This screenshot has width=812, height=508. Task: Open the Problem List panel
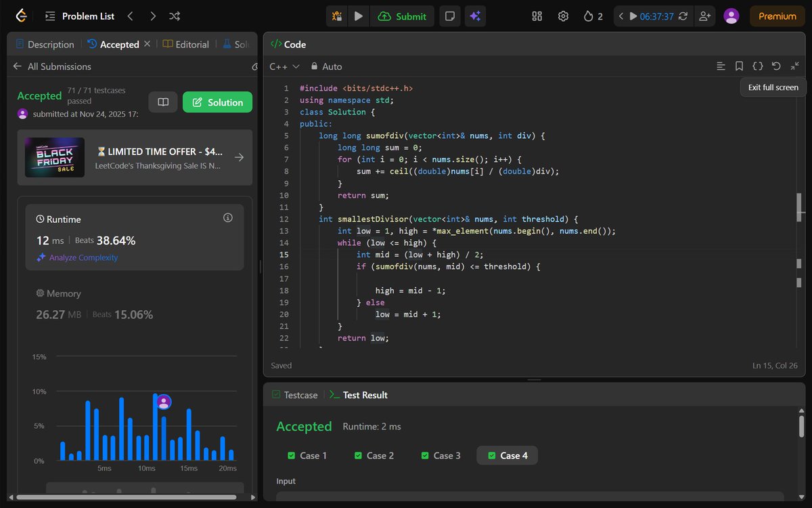tap(80, 16)
